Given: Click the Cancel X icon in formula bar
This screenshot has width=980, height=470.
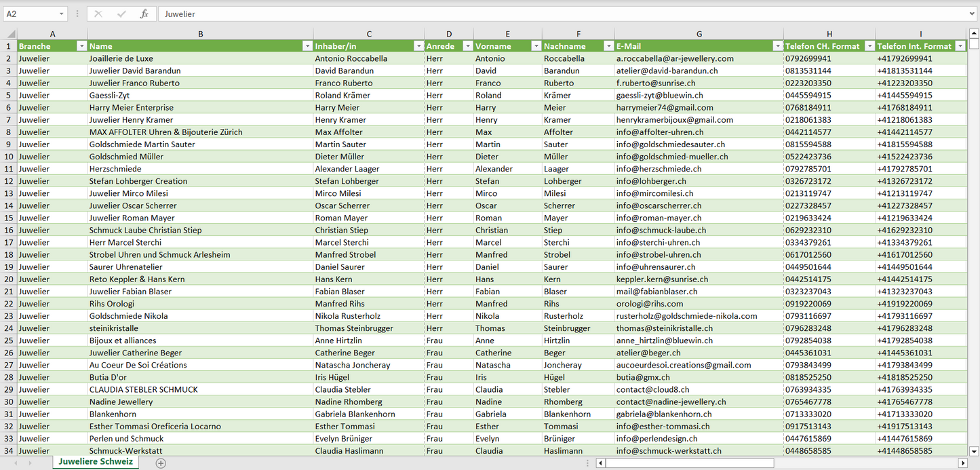Looking at the screenshot, I should point(98,14).
